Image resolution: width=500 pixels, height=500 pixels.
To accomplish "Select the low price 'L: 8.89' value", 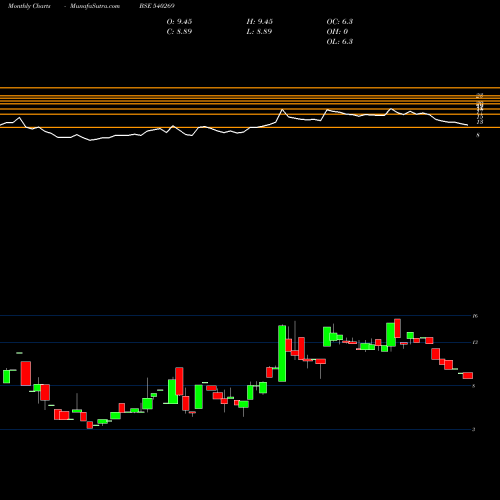I will click(x=259, y=32).
